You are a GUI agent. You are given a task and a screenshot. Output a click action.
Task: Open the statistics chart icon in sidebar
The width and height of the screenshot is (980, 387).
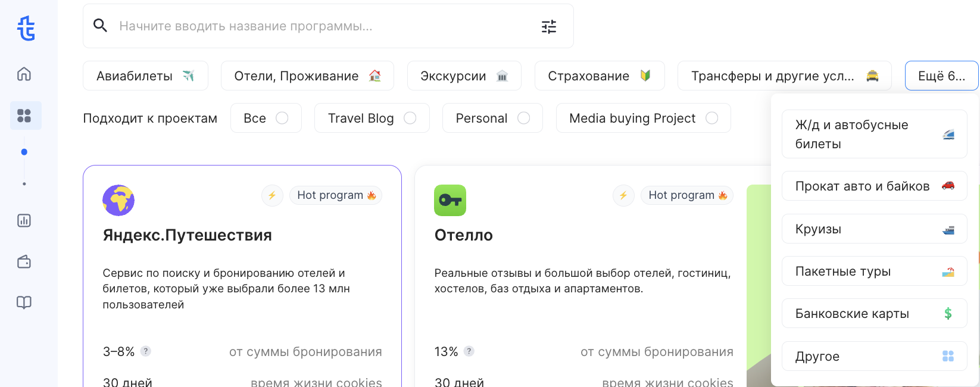tap(24, 220)
